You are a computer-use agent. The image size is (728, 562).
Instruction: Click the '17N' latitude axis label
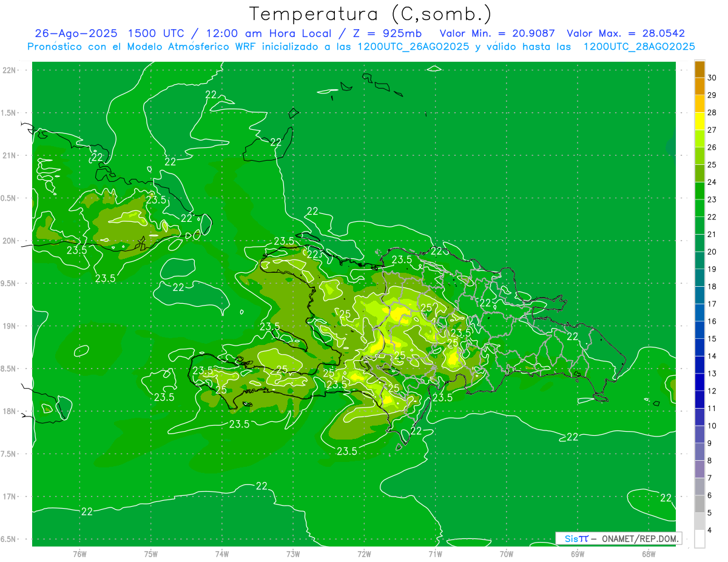tap(8, 497)
